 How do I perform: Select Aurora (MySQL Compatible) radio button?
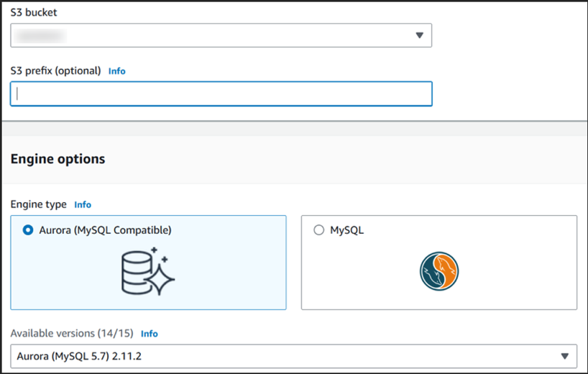(x=28, y=230)
